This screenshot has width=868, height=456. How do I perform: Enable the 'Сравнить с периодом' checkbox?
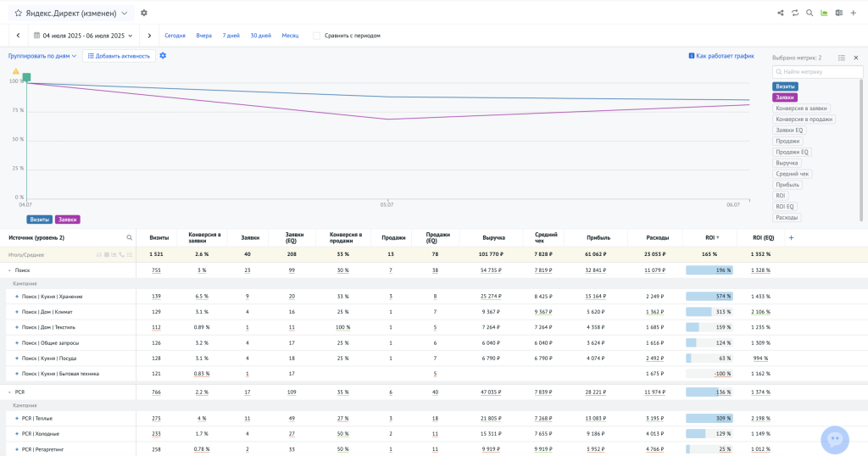[317, 36]
